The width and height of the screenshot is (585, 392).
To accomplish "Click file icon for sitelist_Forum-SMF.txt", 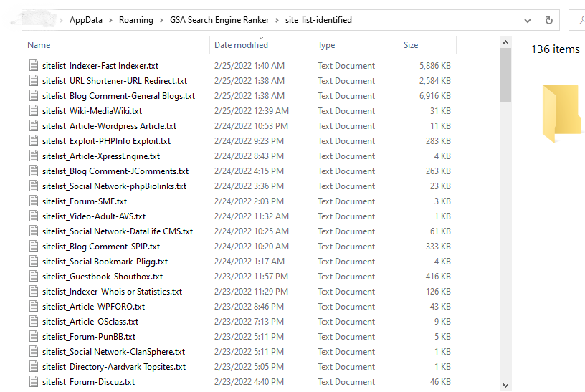I will coord(34,201).
